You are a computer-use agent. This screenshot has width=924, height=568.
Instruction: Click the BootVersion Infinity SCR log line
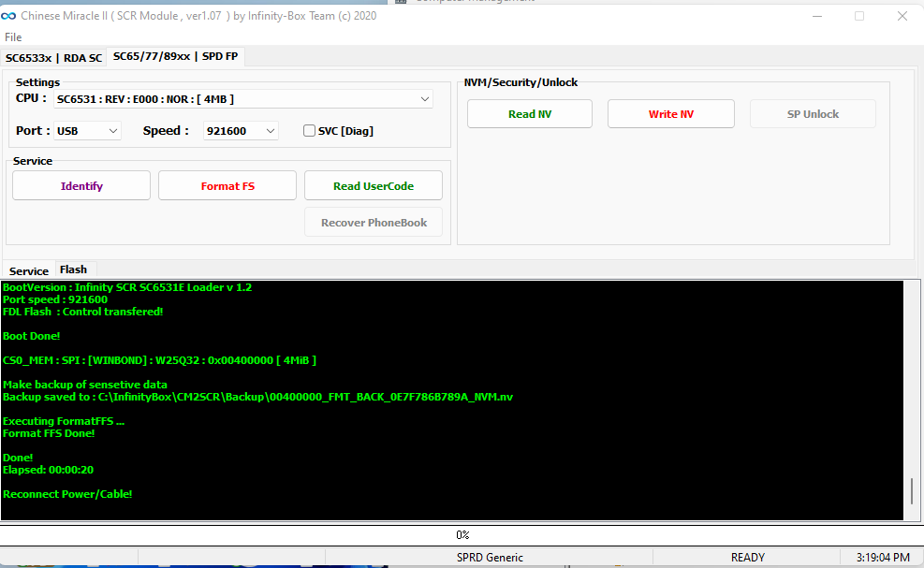click(126, 287)
